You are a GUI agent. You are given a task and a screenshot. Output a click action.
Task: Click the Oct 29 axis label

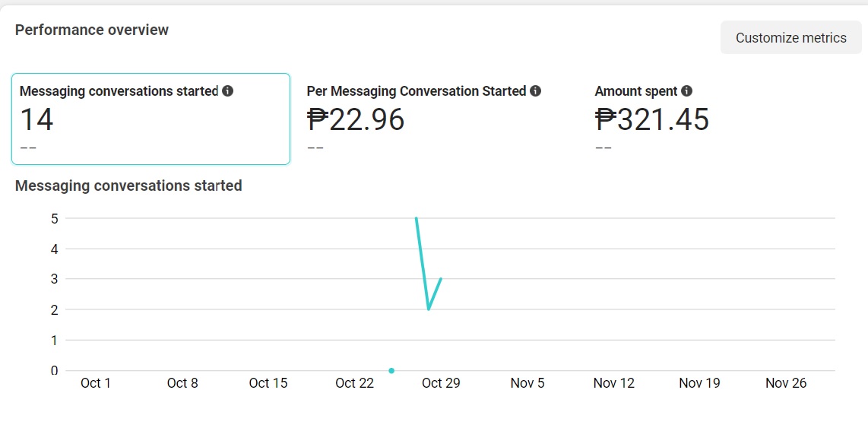[441, 383]
